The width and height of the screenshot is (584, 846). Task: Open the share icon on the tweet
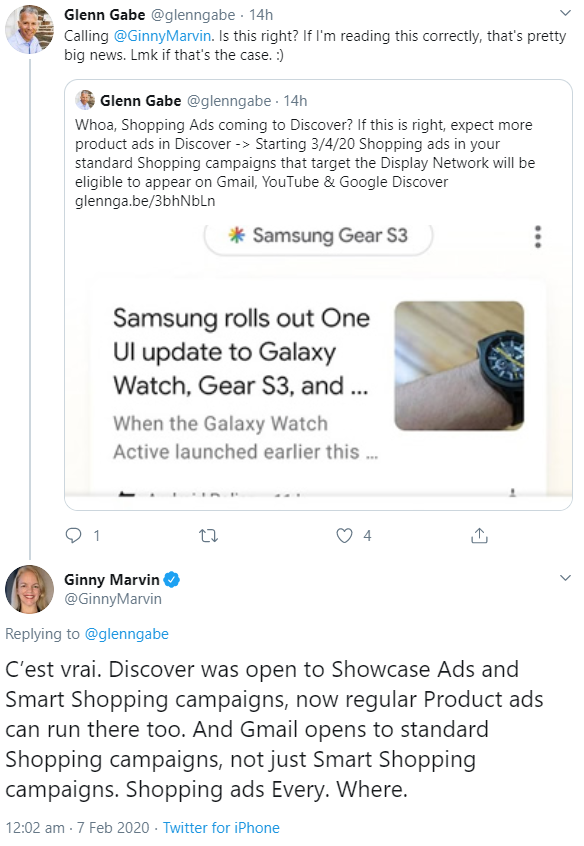click(479, 535)
